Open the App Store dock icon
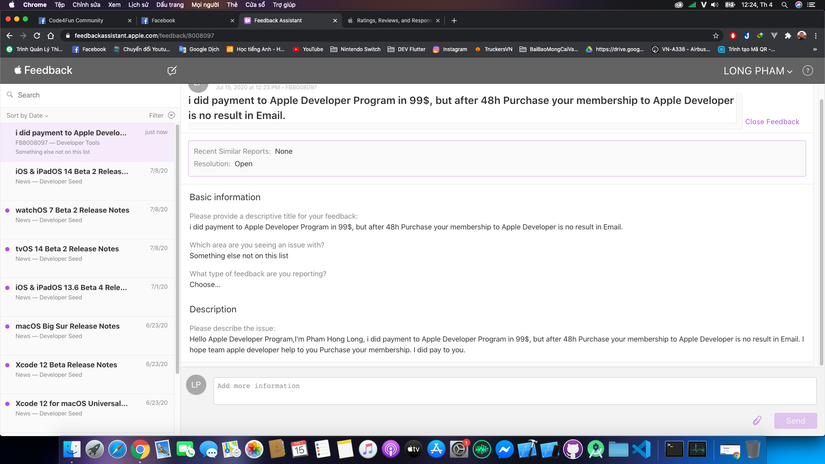Screen dimensions: 825x464 coord(436,449)
